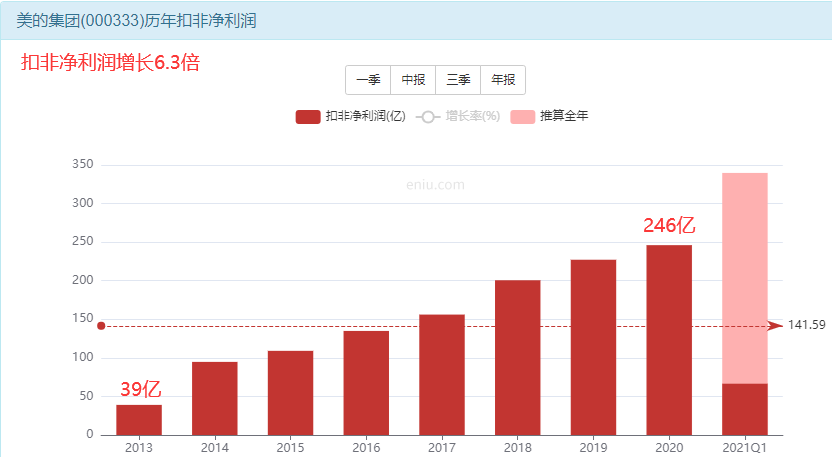
Task: Click the 2021Q1 x-axis label
Action: click(744, 447)
